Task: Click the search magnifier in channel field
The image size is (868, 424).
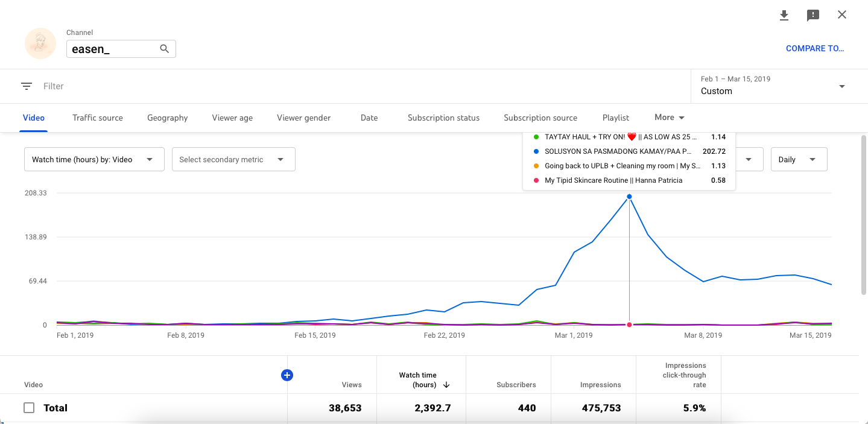Action: pyautogui.click(x=164, y=49)
